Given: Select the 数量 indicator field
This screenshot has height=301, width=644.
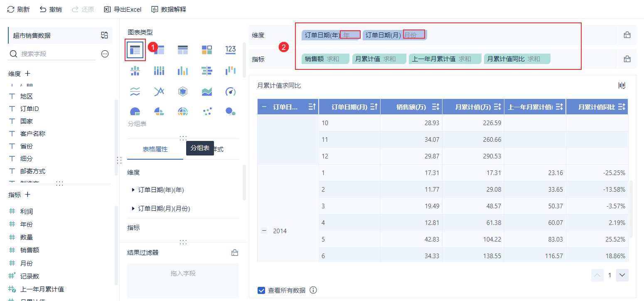Looking at the screenshot, I should coord(26,237).
